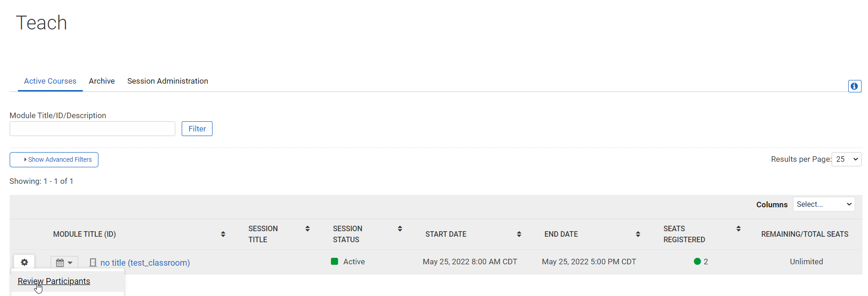The width and height of the screenshot is (868, 296).
Task: Open the Results per Page selector
Action: click(x=846, y=159)
